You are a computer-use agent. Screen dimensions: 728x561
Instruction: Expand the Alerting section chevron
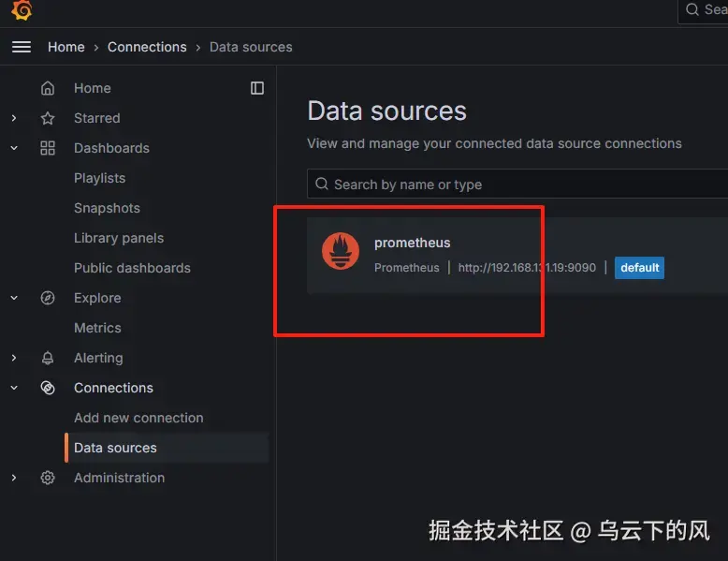coord(14,358)
